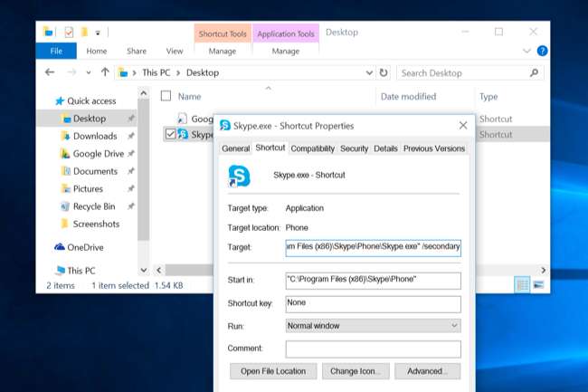Click the Back navigation arrow

point(51,72)
